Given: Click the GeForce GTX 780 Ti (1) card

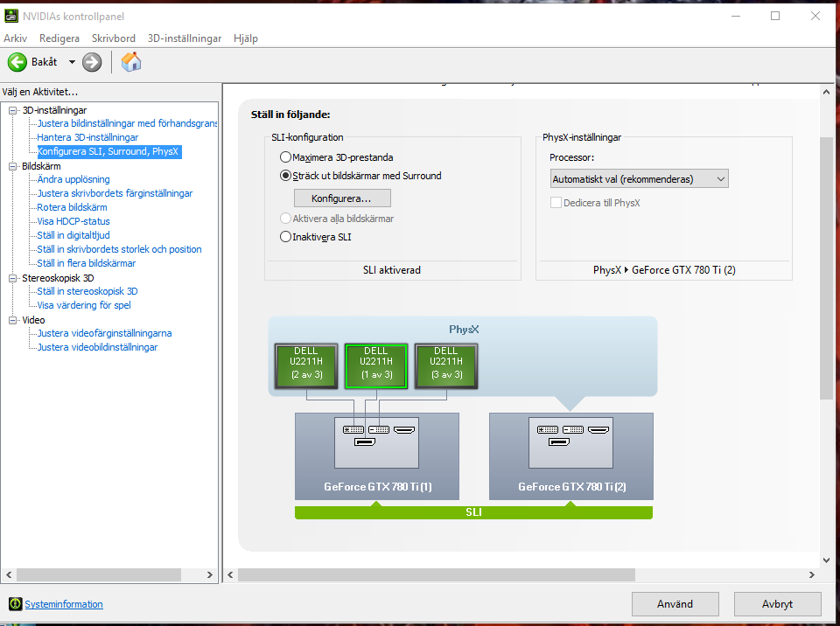Looking at the screenshot, I should 377,456.
